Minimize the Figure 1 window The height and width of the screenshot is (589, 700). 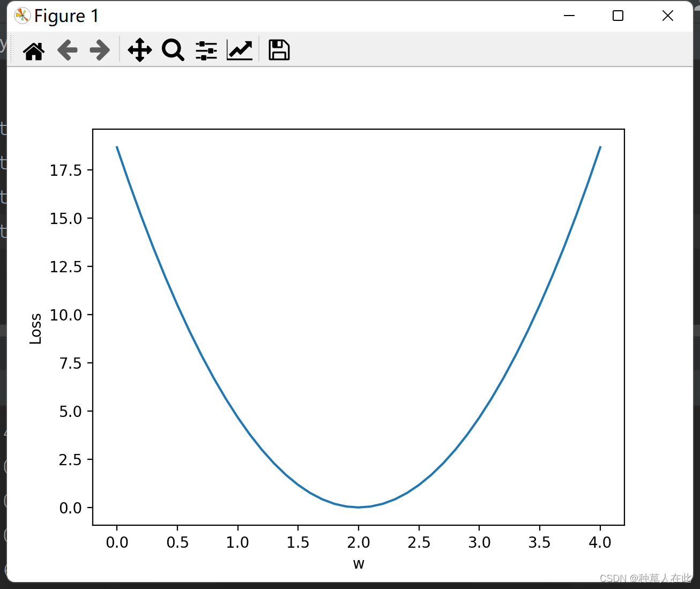click(569, 16)
